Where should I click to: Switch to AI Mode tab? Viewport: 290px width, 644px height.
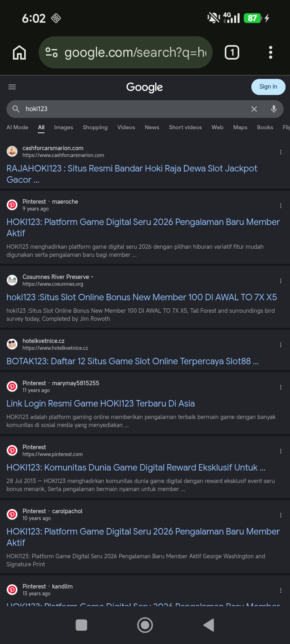17,127
